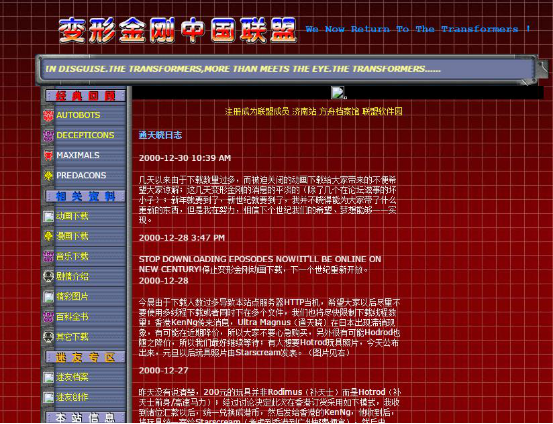The image size is (553, 424).
Task: Open the AUTOBOTS section
Action: click(78, 115)
